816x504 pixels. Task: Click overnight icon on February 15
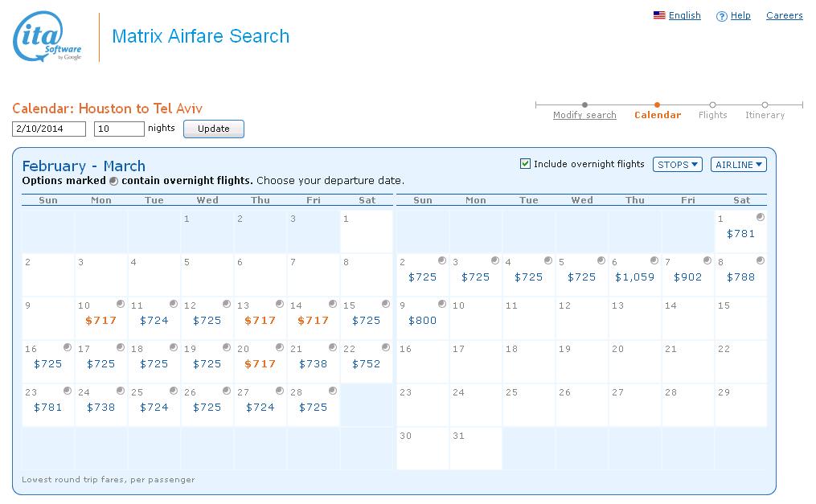[x=386, y=304]
